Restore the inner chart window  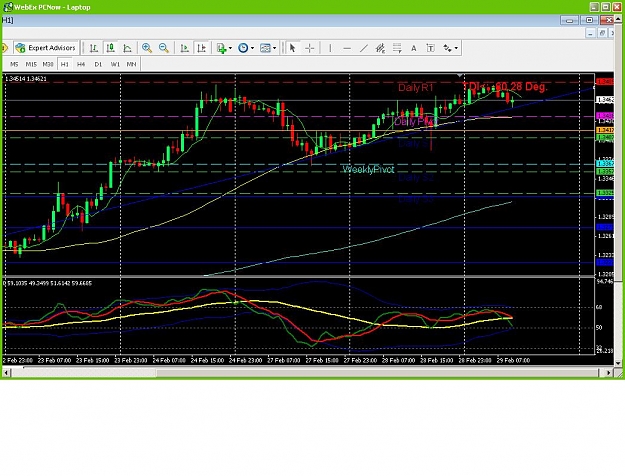point(602,33)
